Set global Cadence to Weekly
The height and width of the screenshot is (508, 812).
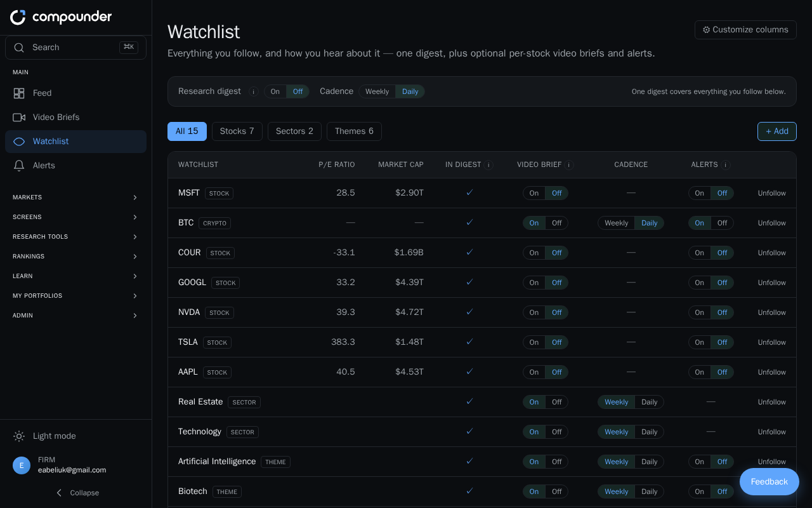tap(377, 91)
